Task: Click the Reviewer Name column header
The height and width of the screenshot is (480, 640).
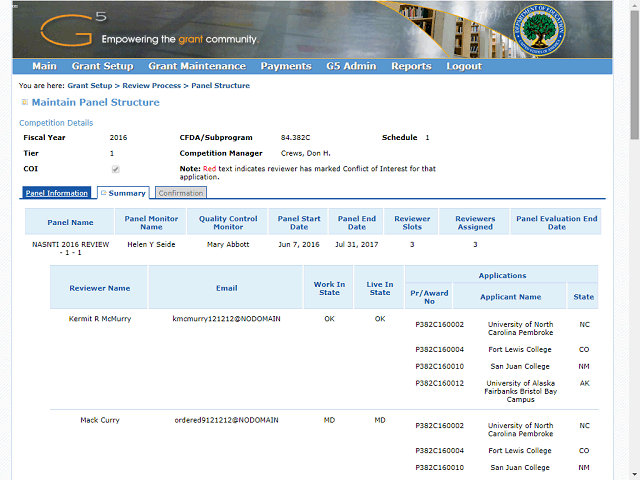Action: coord(100,288)
